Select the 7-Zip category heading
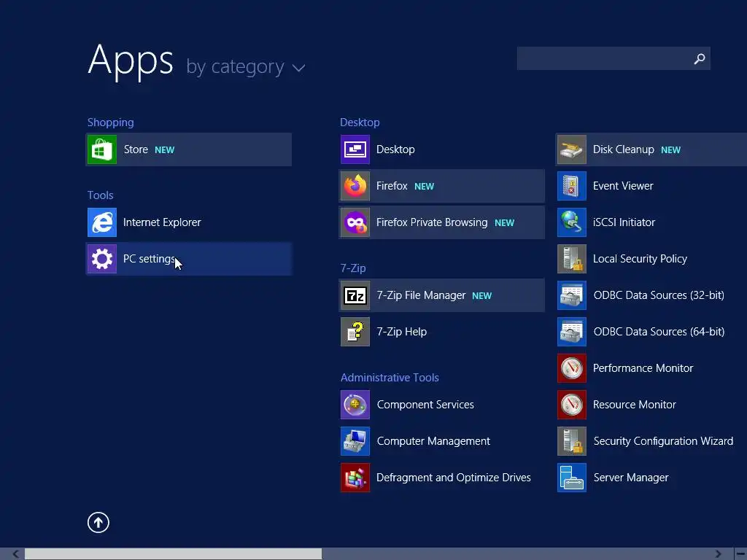This screenshot has height=560, width=747. [353, 268]
